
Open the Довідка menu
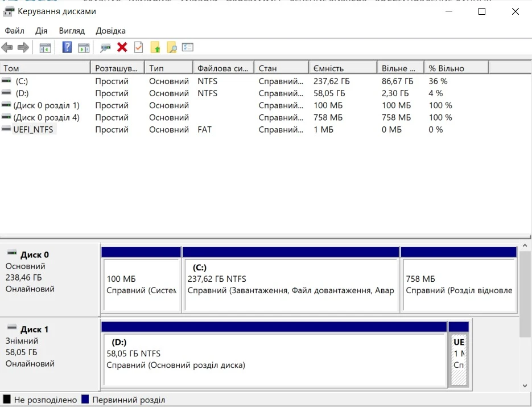pos(110,31)
